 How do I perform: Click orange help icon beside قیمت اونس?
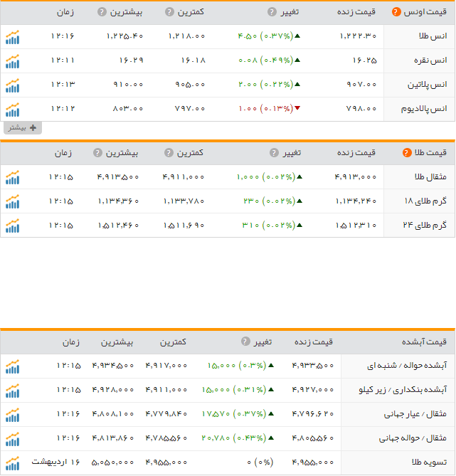click(x=396, y=12)
